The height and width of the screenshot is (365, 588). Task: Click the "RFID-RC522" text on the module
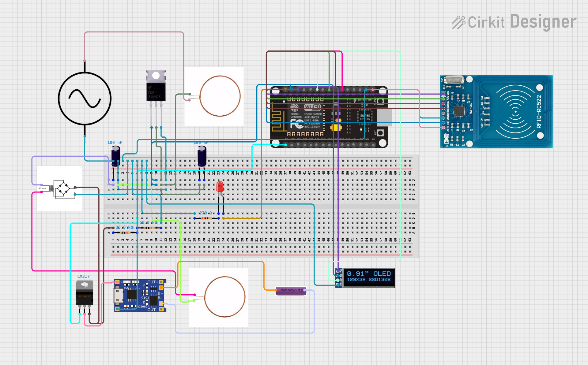(x=539, y=112)
